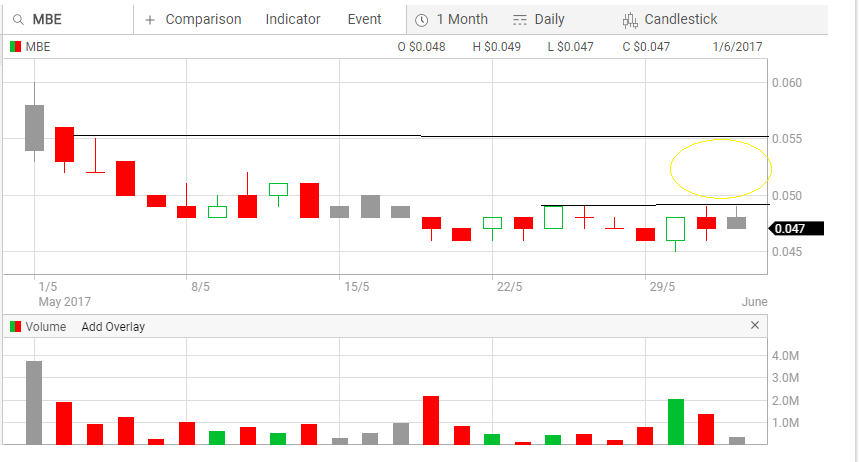867x462 pixels.
Task: Click the 1/6/2017 date readout
Action: [x=737, y=47]
